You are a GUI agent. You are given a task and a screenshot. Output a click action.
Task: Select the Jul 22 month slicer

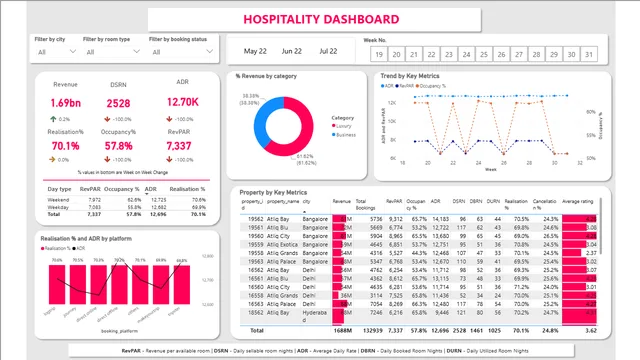328,51
